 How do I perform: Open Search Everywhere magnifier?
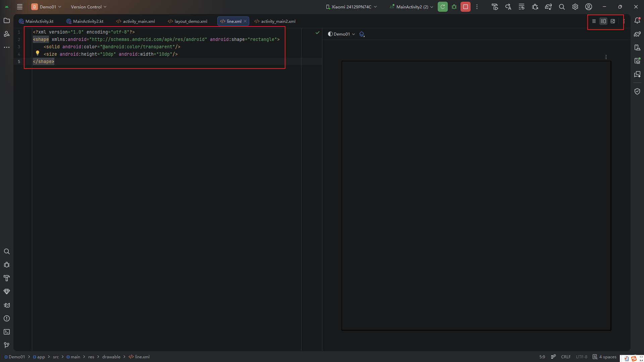pos(562,7)
